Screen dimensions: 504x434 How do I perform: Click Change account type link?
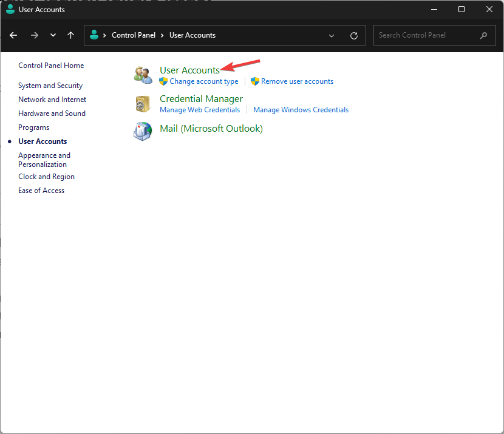coord(204,81)
